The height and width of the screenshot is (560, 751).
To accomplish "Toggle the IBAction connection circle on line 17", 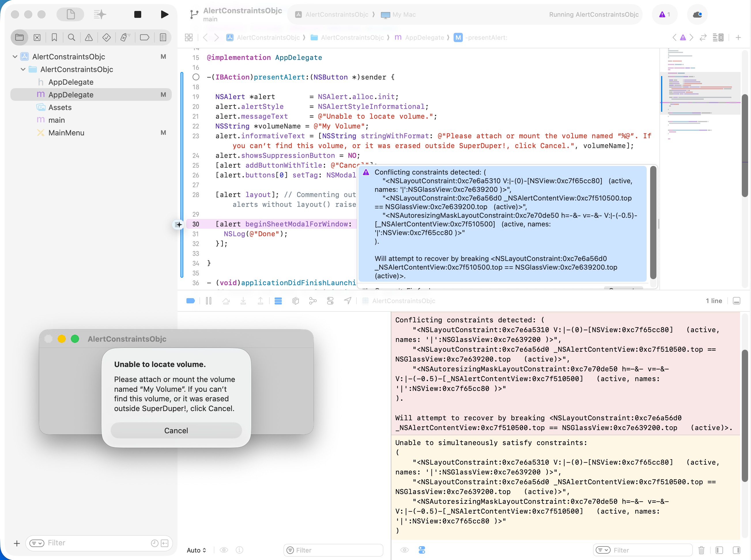I will click(196, 77).
